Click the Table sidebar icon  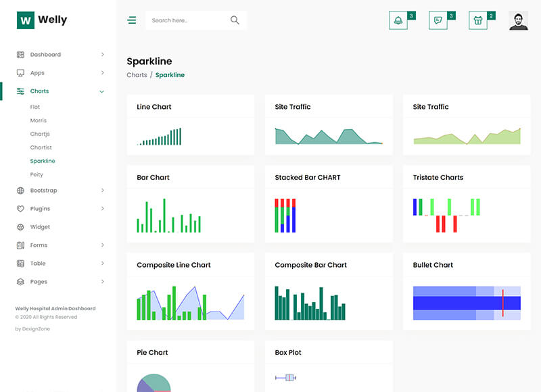(20, 264)
